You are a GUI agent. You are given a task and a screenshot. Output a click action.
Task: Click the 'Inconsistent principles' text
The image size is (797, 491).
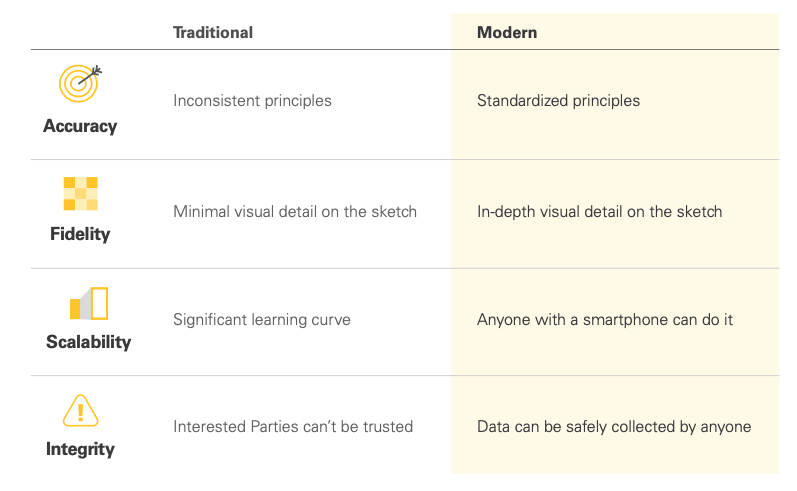click(x=252, y=101)
